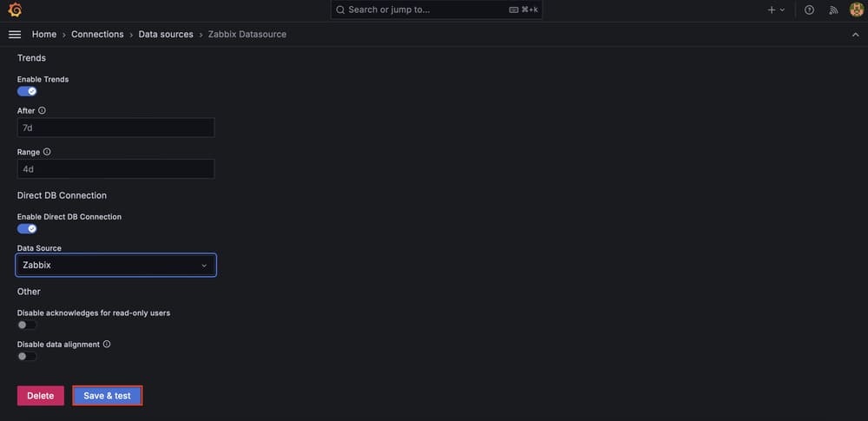Screen dimensions: 868x421
Task: Open the hamburger navigation menu
Action: coord(15,35)
